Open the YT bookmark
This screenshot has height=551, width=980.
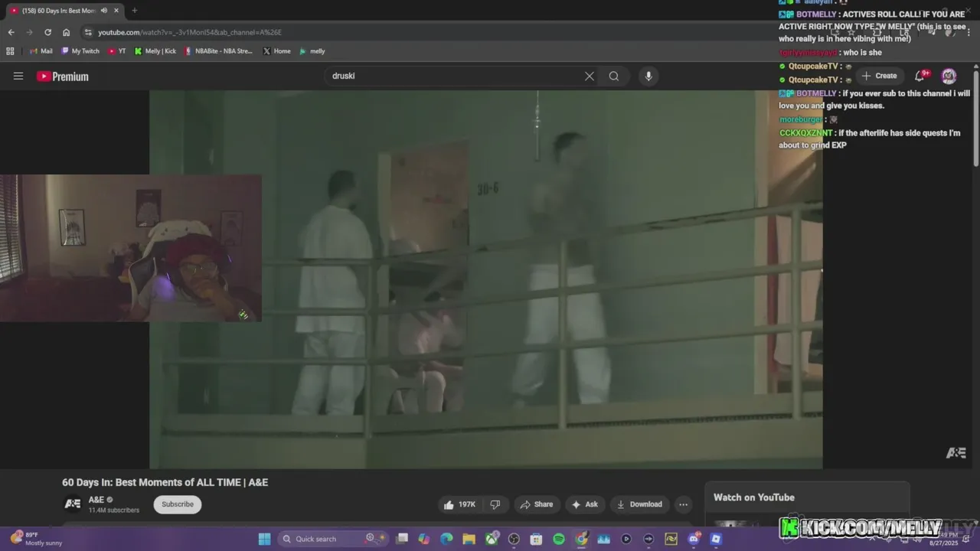point(117,51)
